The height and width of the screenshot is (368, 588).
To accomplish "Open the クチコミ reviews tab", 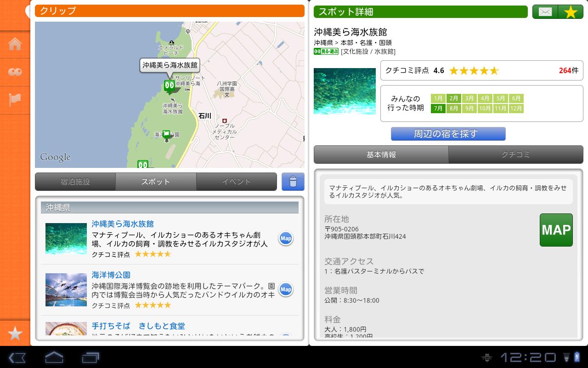I will click(515, 155).
